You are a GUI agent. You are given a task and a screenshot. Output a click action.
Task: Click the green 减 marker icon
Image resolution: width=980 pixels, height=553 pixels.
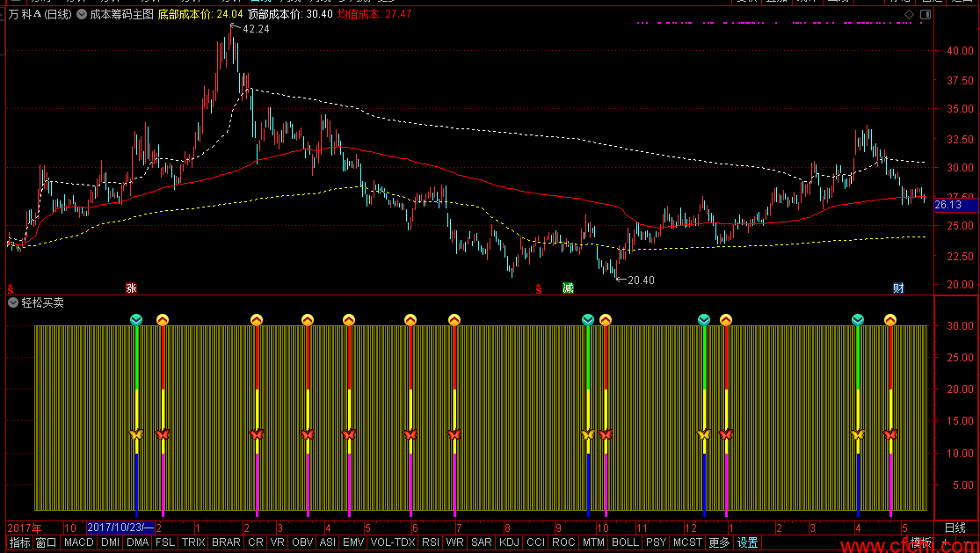(568, 288)
